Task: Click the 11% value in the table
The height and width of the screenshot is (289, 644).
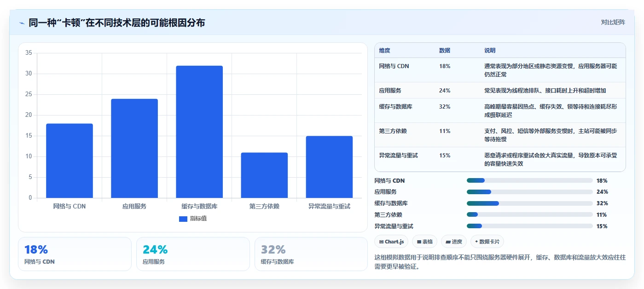Action: [445, 131]
